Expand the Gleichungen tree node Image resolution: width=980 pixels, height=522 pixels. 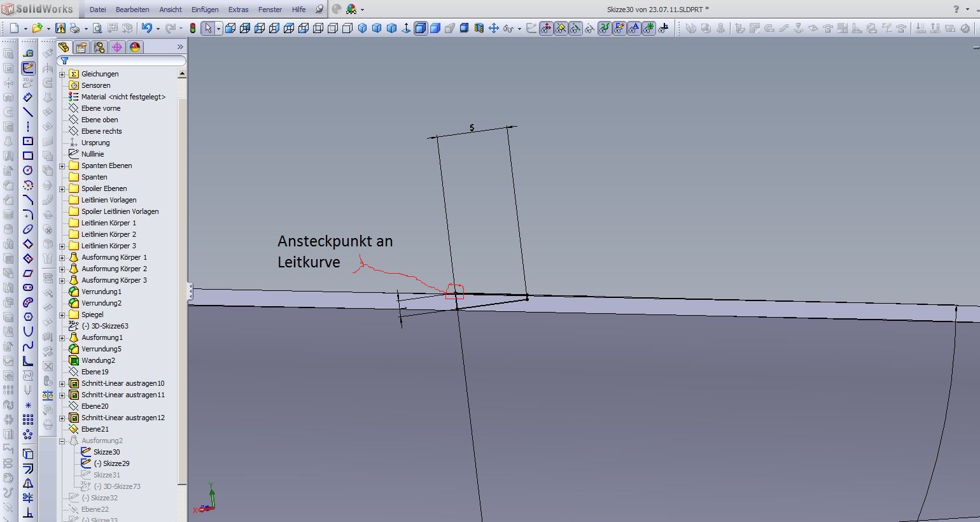pyautogui.click(x=62, y=74)
